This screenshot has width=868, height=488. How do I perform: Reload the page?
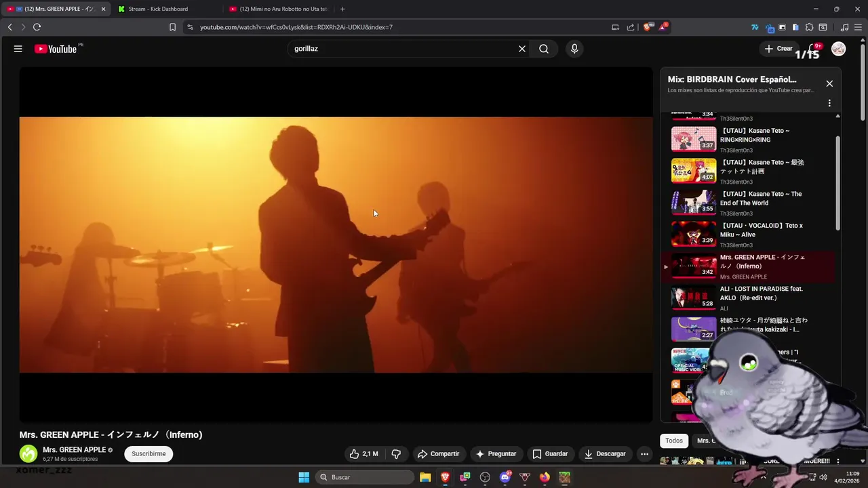click(37, 27)
